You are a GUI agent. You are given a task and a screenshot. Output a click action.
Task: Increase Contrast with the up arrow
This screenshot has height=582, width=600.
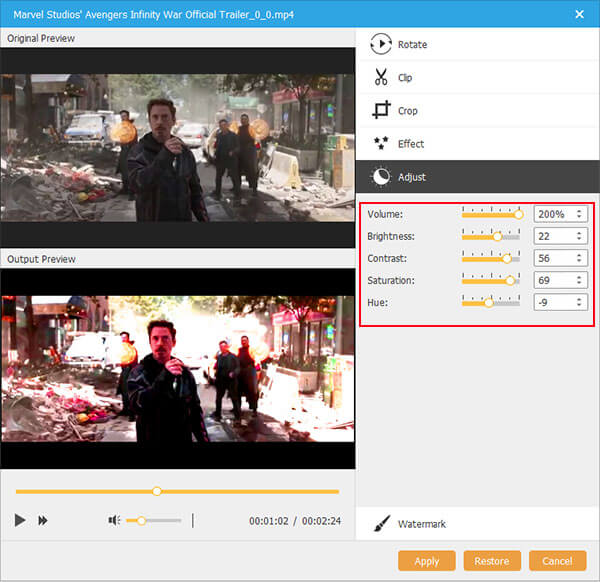(579, 255)
